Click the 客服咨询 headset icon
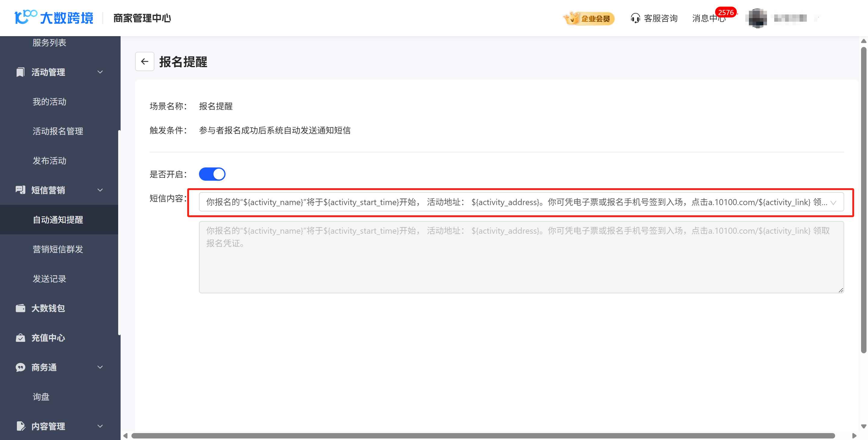The image size is (868, 440). (x=635, y=18)
